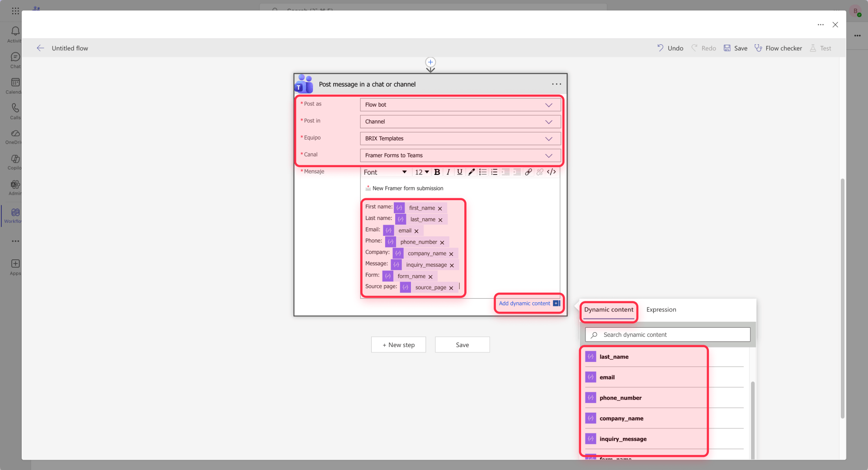868x470 pixels.
Task: Switch to the Dynamic content tab
Action: pos(609,310)
